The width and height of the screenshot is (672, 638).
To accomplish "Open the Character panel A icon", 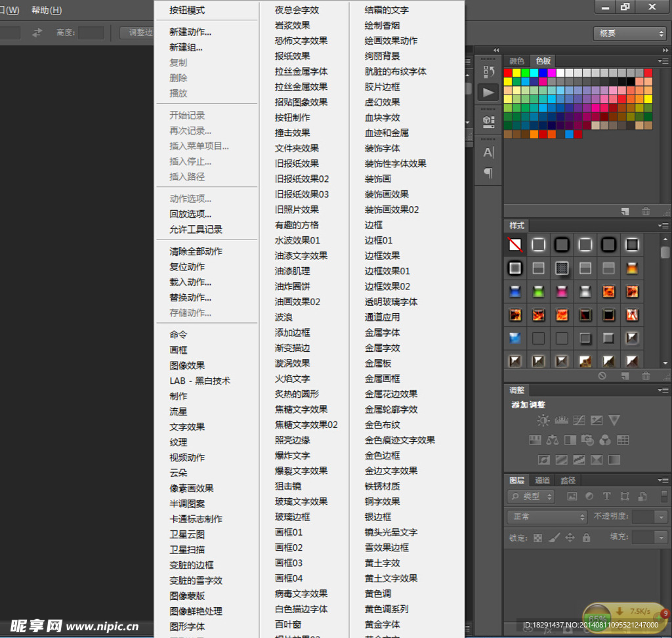I will [488, 152].
